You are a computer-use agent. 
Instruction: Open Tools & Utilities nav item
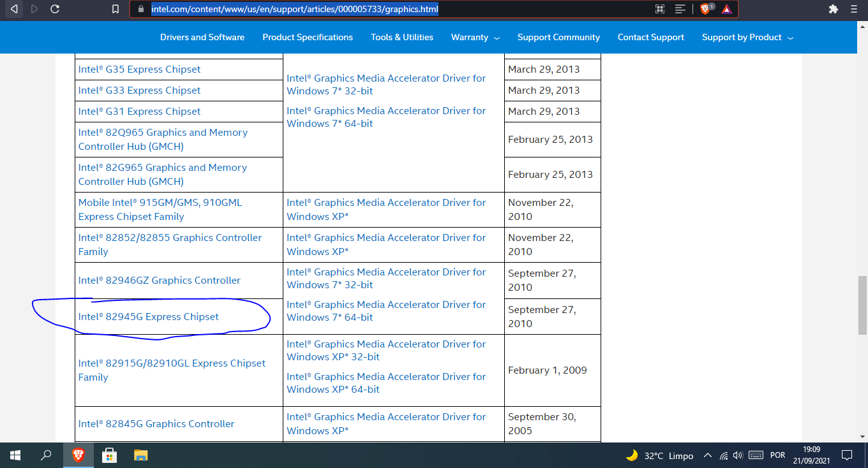click(x=402, y=38)
